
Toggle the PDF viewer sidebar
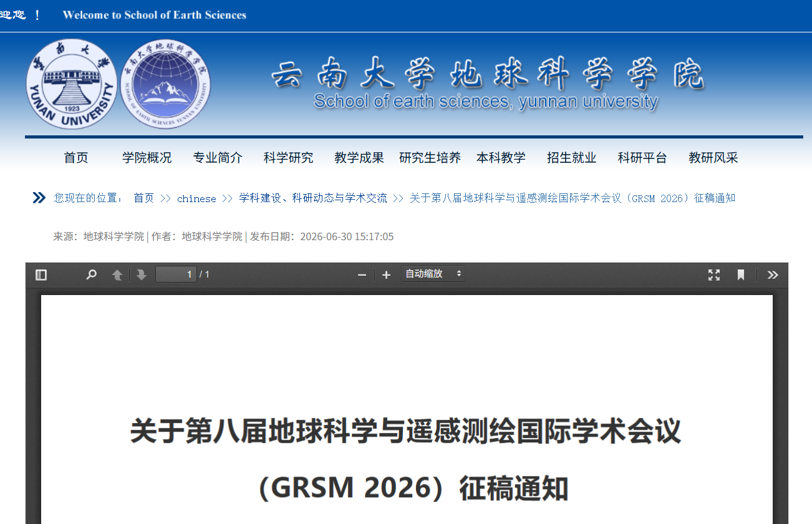click(x=41, y=274)
